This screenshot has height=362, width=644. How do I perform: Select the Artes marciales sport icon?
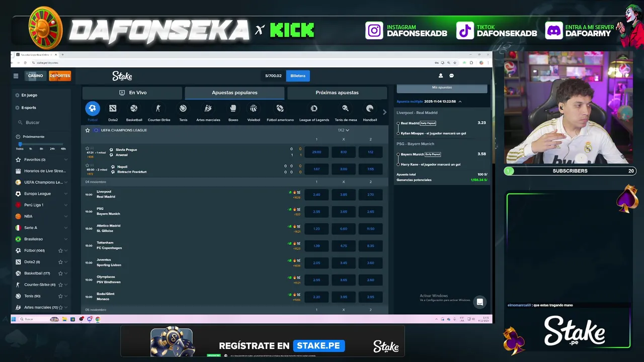(208, 108)
